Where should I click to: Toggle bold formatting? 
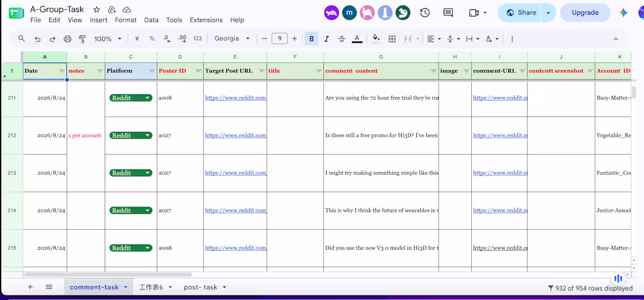[311, 39]
